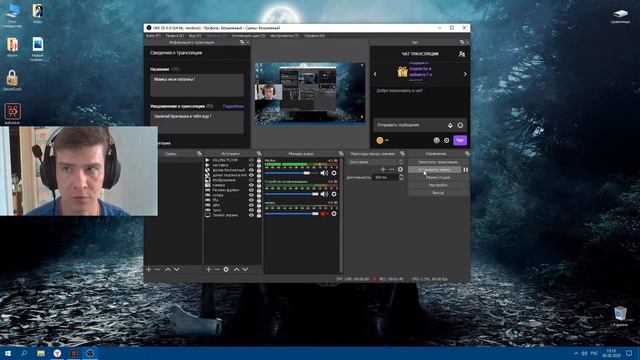Image resolution: width=640 pixels, height=360 pixels.
Task: Toggle visibility of Захват экрана source
Action: coord(251,215)
